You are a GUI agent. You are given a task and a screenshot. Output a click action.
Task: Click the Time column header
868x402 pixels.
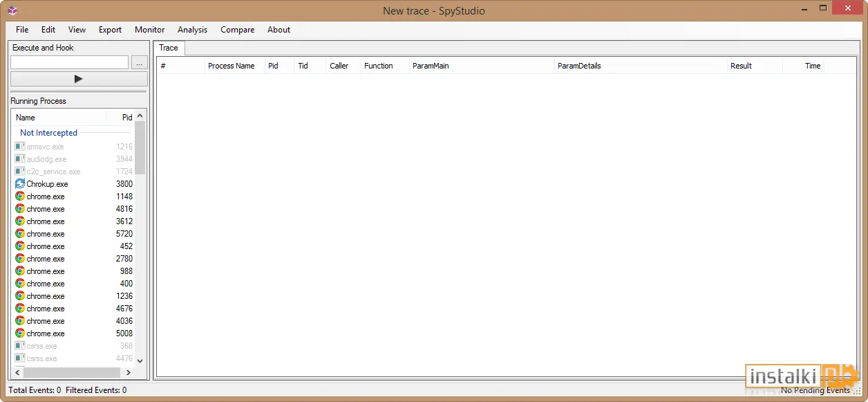pos(803,66)
